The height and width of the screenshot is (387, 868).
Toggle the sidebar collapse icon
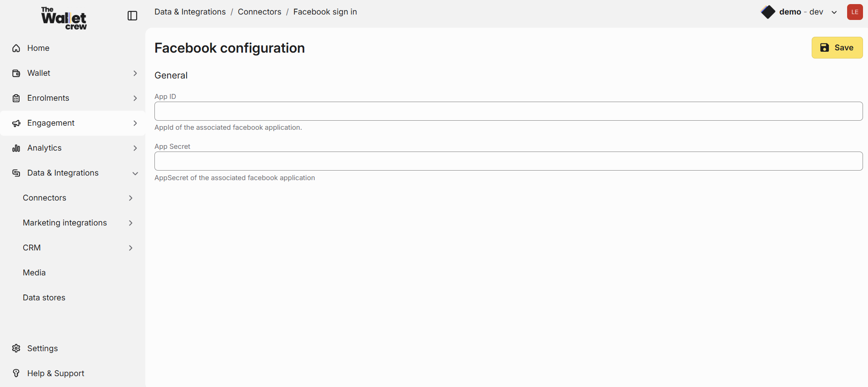coord(132,16)
